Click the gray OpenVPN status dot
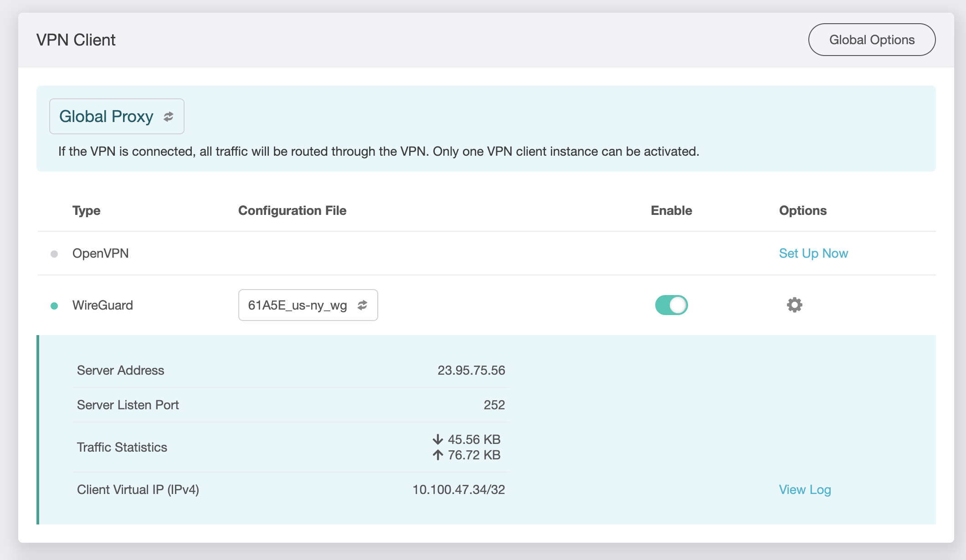Image resolution: width=966 pixels, height=560 pixels. click(54, 254)
